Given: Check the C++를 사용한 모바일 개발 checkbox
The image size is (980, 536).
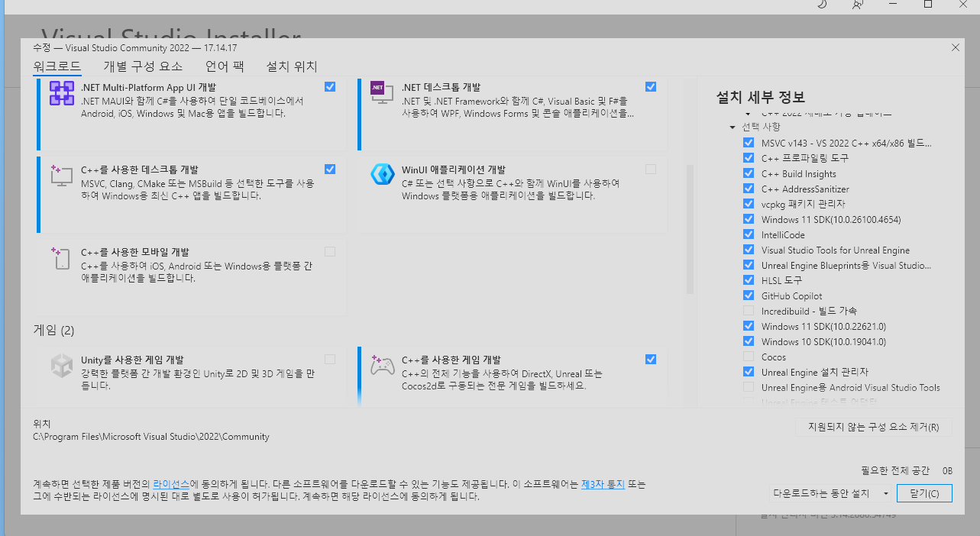Looking at the screenshot, I should (329, 251).
